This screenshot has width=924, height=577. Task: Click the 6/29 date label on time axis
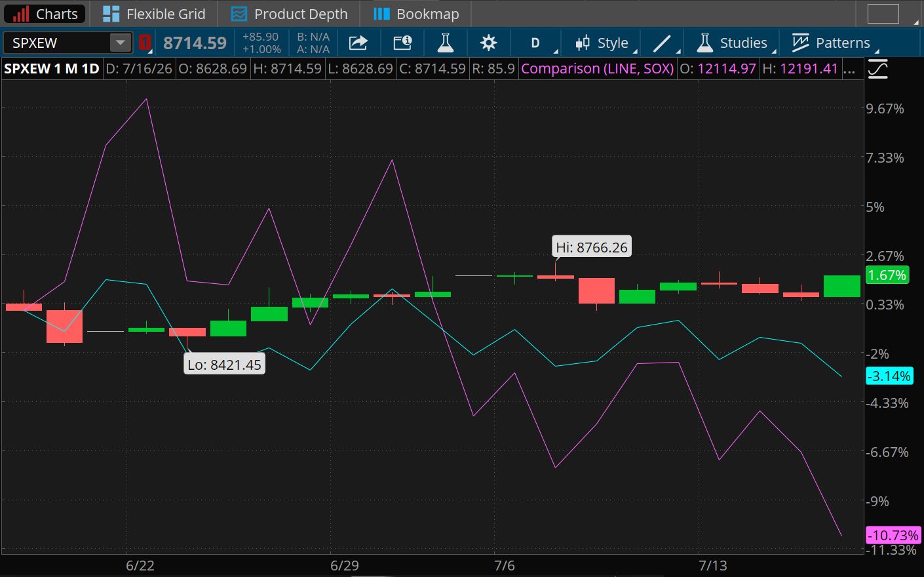pyautogui.click(x=345, y=565)
